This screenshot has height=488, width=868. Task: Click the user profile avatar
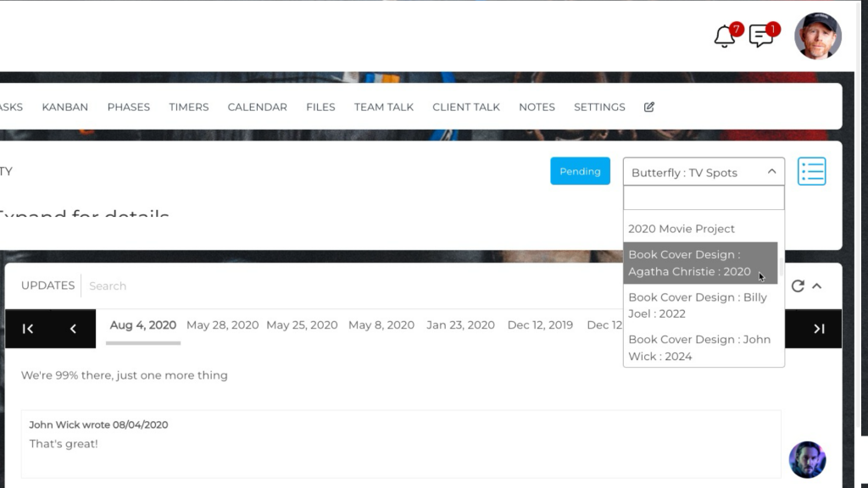coord(817,36)
